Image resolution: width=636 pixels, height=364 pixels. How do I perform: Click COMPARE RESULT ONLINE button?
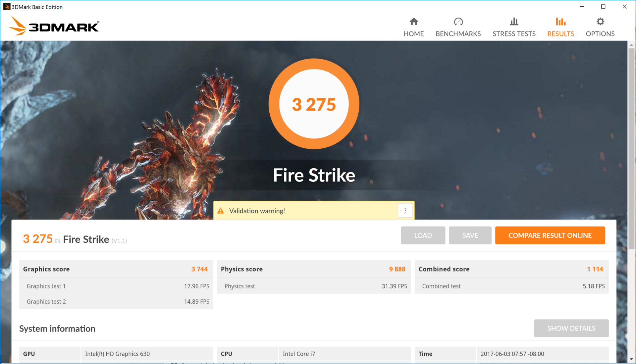pos(550,235)
